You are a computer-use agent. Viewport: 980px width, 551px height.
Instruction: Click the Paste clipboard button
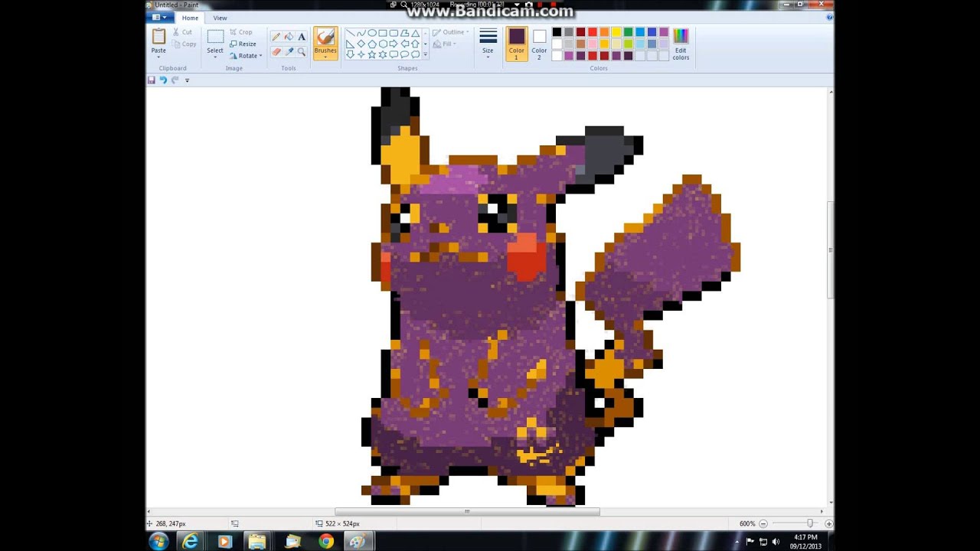(158, 36)
